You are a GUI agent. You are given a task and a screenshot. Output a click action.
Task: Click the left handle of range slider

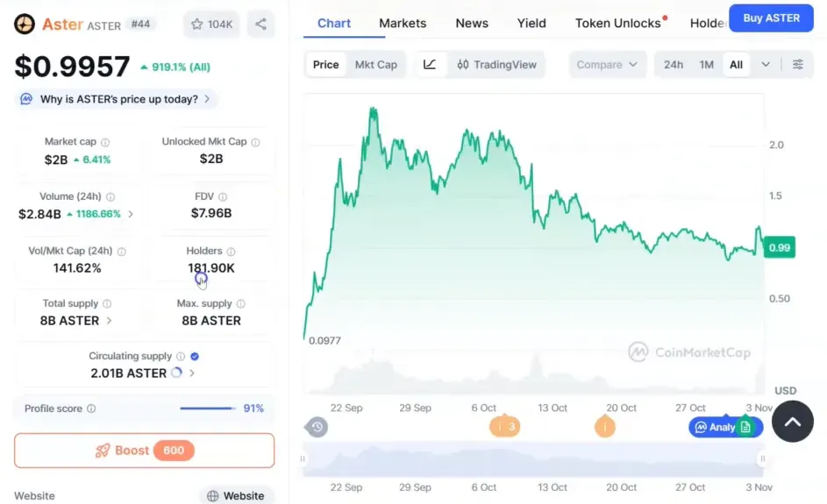(303, 458)
